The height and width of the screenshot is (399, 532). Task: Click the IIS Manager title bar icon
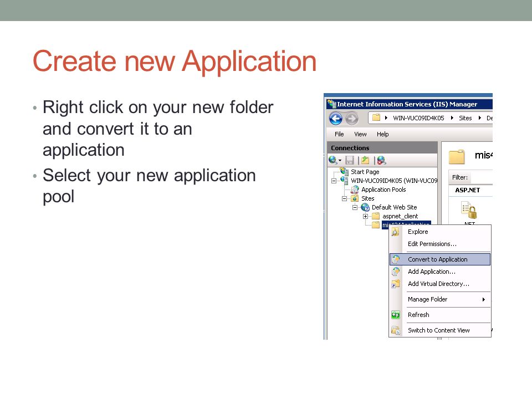332,104
